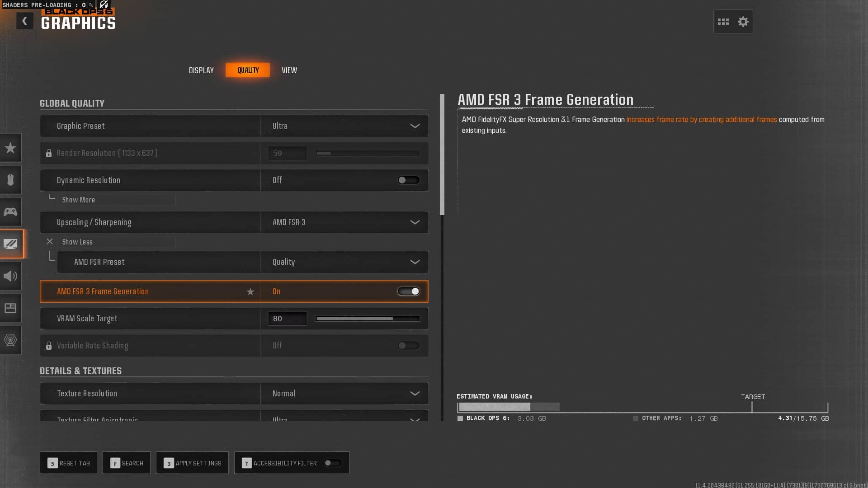Click the Render Resolution slider

(368, 153)
